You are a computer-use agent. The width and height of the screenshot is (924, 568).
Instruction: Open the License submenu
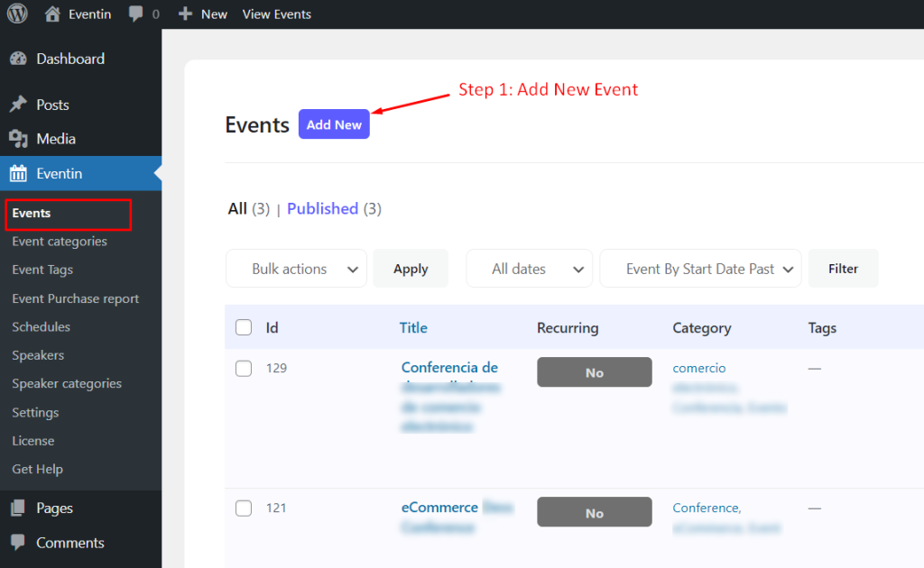click(33, 440)
